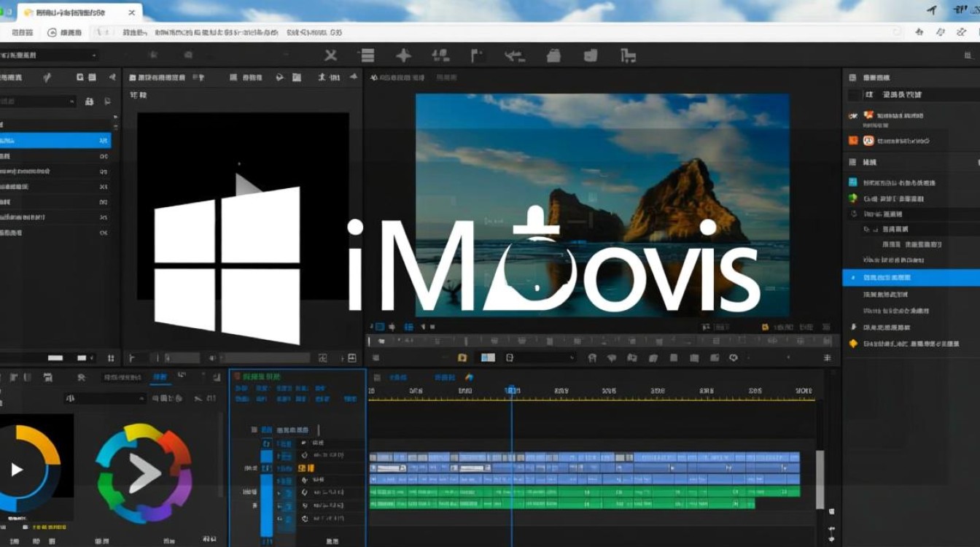This screenshot has width=980, height=547.
Task: Click the orange camera icon below the preview
Action: [x=462, y=357]
